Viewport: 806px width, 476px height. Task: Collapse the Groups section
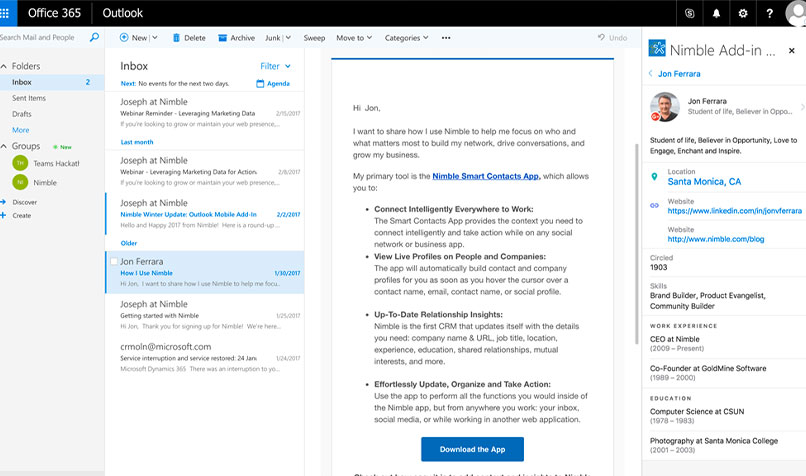tap(5, 146)
